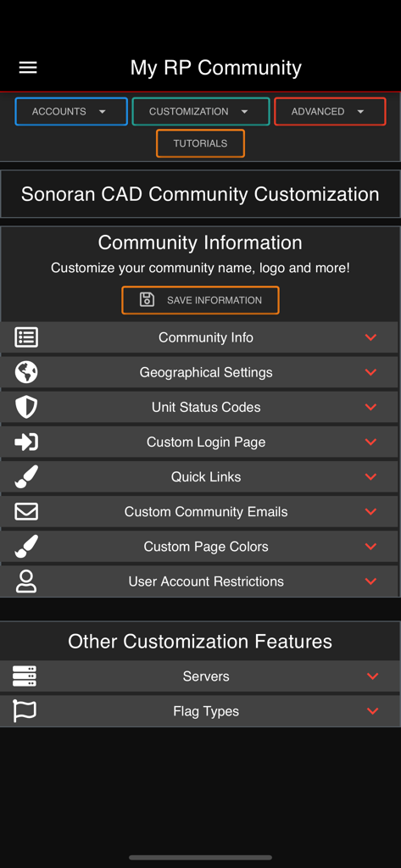Image resolution: width=401 pixels, height=868 pixels.
Task: Click the Quick Links brush icon
Action: pos(26,476)
